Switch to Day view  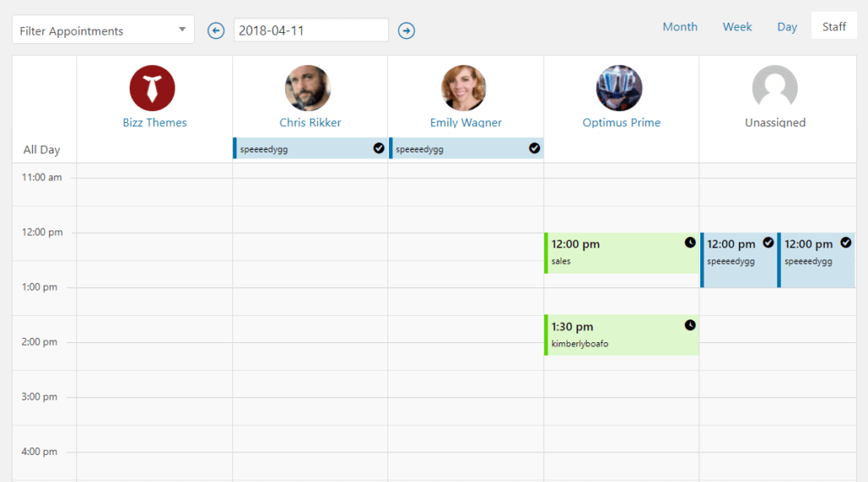click(x=787, y=26)
